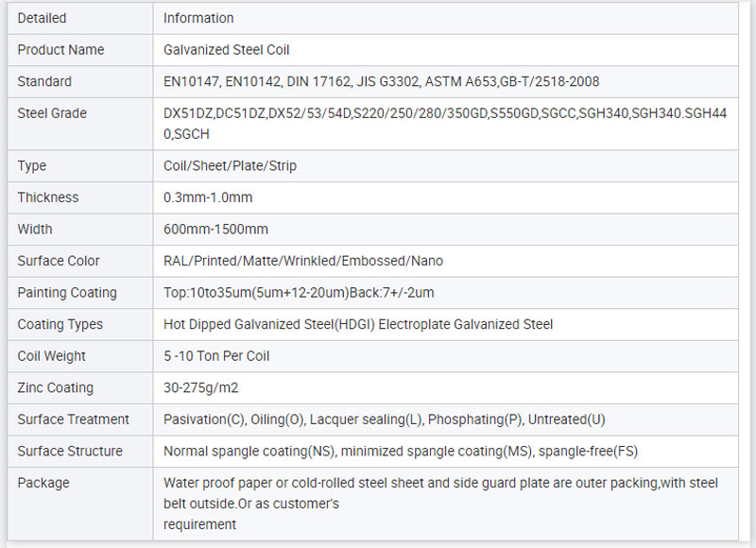Click the "Package" row label

click(43, 483)
